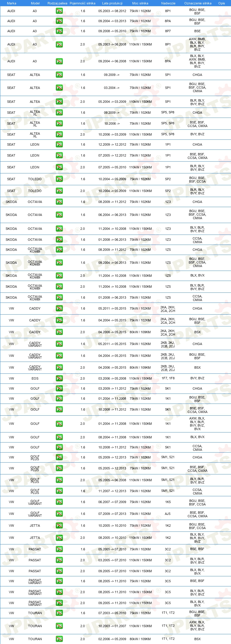Select the EOS model cell
Viewport: 231px width, 644px height.
coord(35,378)
